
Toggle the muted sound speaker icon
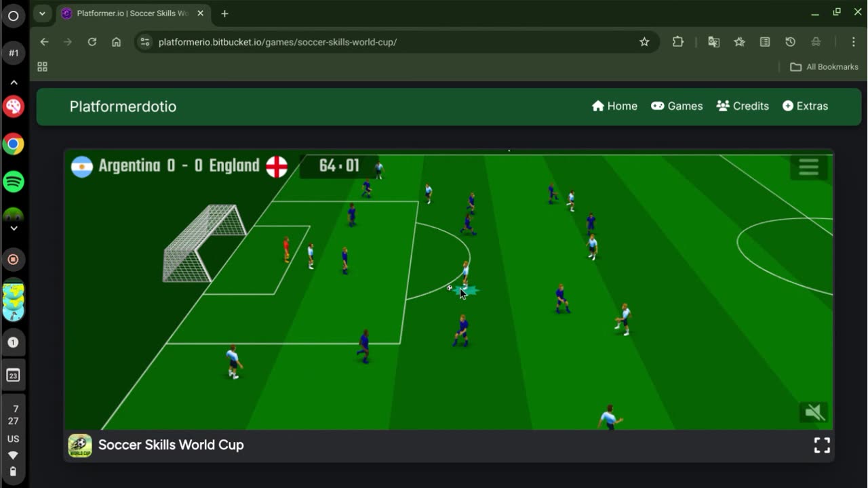click(814, 412)
